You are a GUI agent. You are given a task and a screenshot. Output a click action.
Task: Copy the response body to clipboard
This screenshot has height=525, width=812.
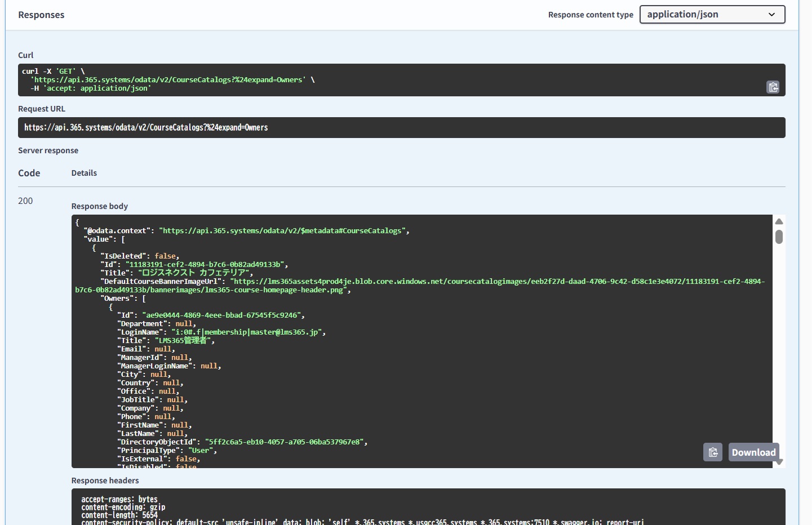713,452
